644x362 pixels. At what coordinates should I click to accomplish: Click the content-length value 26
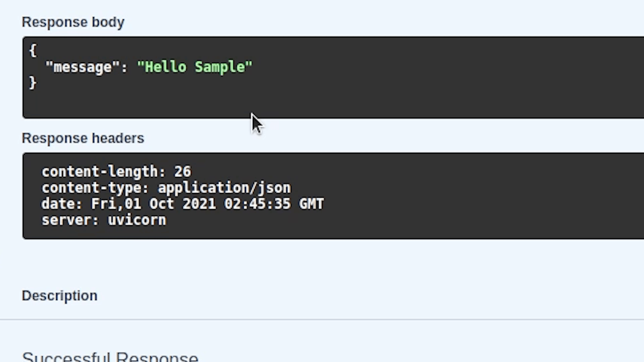point(183,172)
